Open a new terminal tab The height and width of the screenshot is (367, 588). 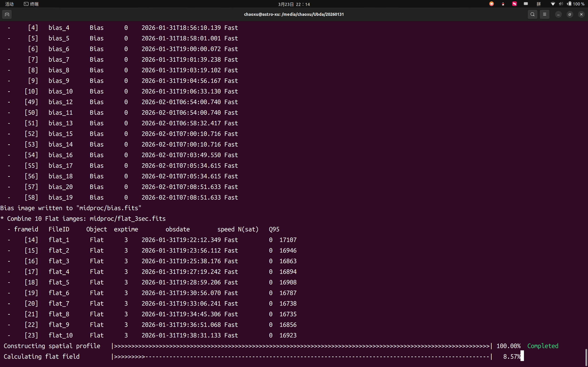point(7,14)
